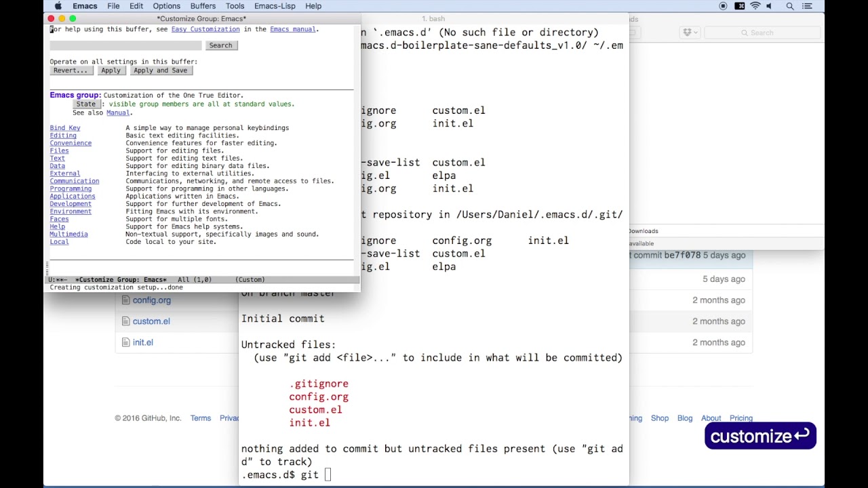This screenshot has width=868, height=488.
Task: Open the Pricing link in GitHub footer
Action: (741, 418)
